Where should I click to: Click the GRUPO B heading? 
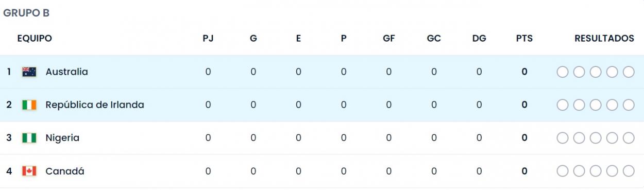(26, 13)
